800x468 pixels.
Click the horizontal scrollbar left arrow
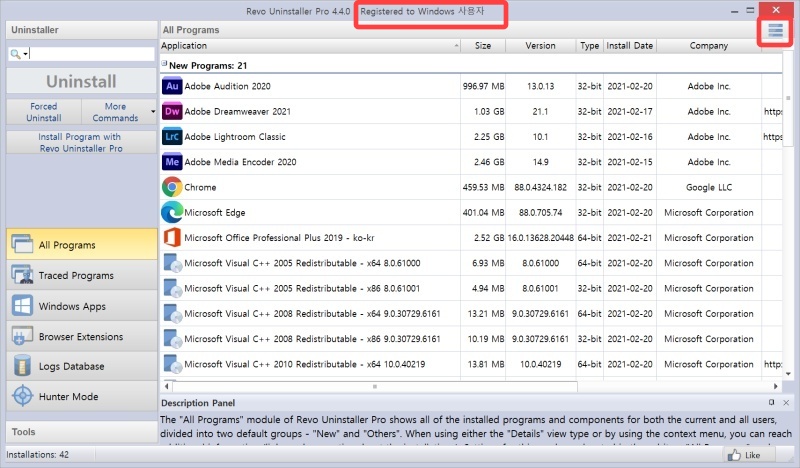coord(166,386)
